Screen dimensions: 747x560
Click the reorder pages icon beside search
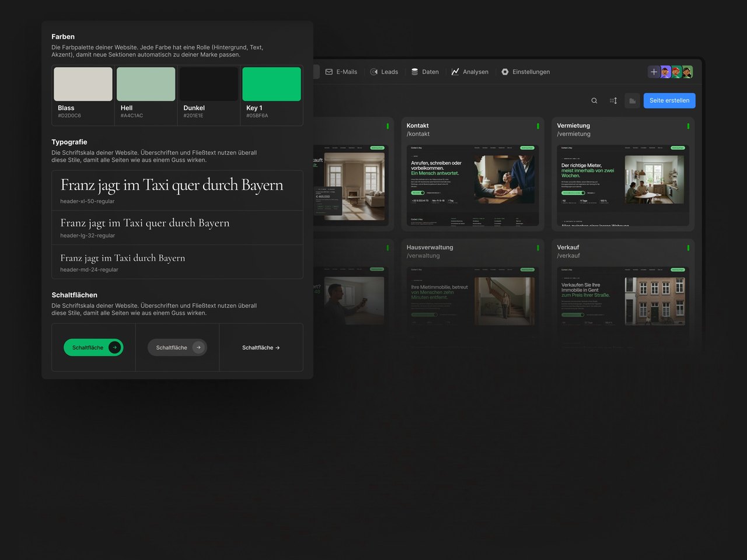click(x=613, y=101)
